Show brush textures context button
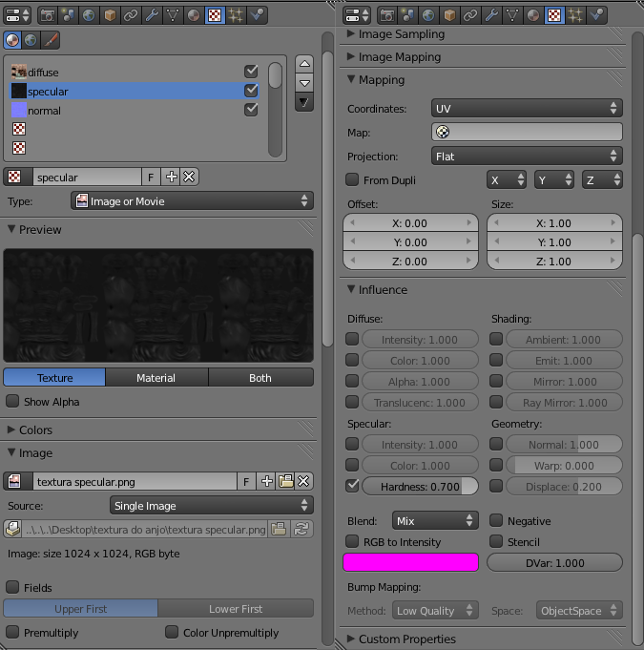The image size is (644, 650). pos(51,40)
